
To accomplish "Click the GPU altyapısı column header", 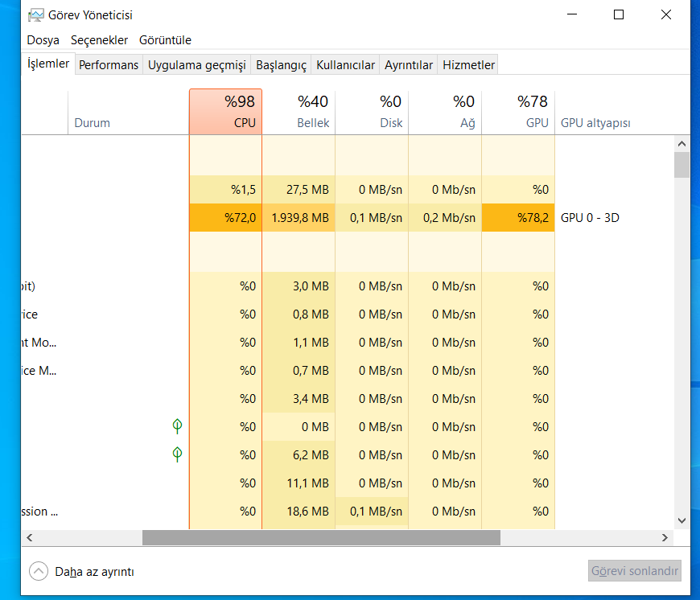I will click(595, 123).
